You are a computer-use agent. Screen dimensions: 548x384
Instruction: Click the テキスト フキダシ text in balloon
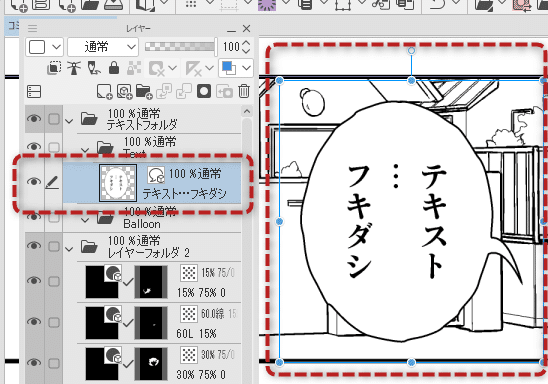coord(397,221)
